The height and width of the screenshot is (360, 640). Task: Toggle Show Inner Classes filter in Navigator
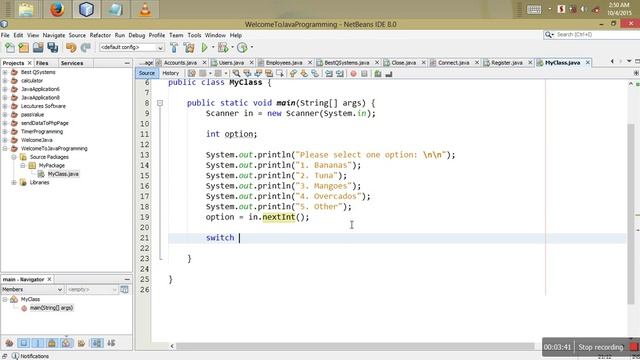tap(66, 343)
